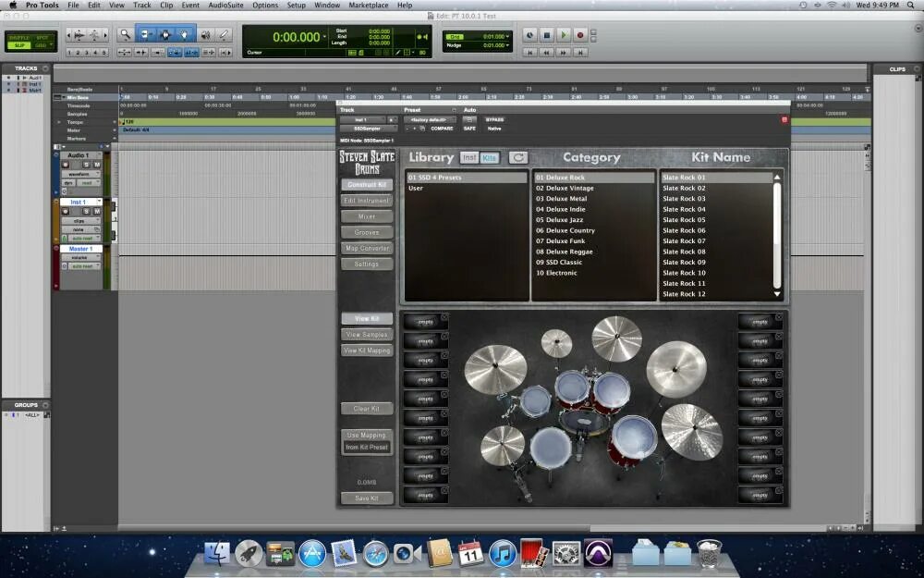Select the Selector waveform tool
Screen dimensions: 924x578
(x=165, y=35)
